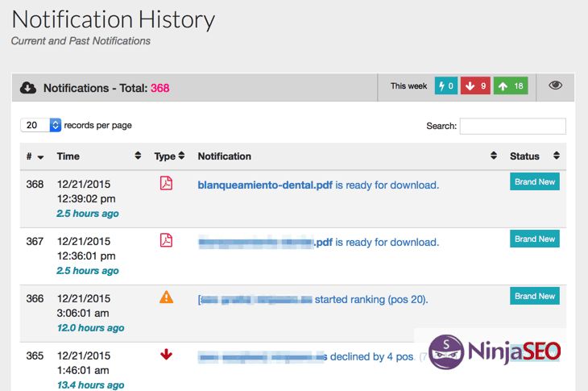
Task: Click the green increased badge showing 18
Action: pyautogui.click(x=511, y=86)
